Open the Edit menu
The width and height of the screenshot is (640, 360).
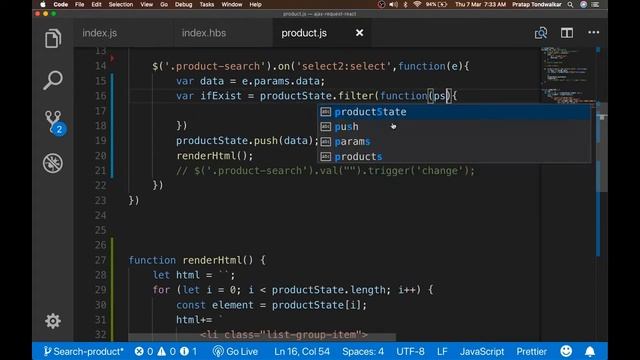click(96, 4)
